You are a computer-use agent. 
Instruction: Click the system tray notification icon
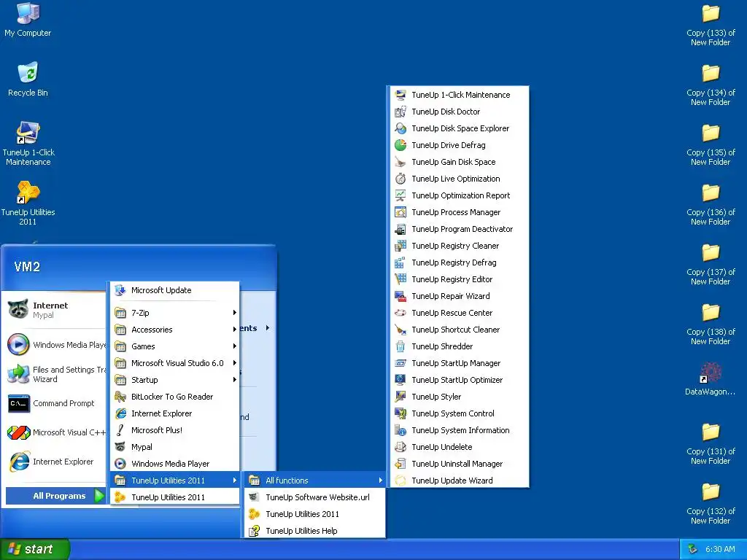pos(693,549)
